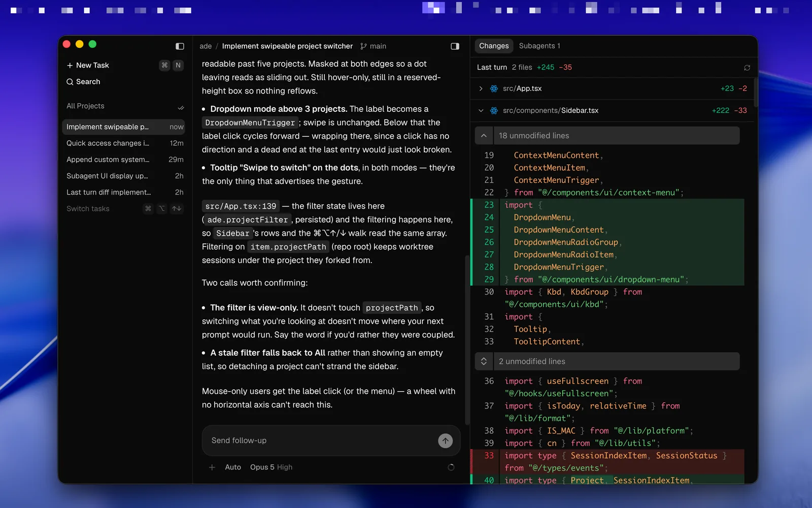Click the Implement swipeable project switcher title
Screen dimensions: 812x508
(x=287, y=46)
